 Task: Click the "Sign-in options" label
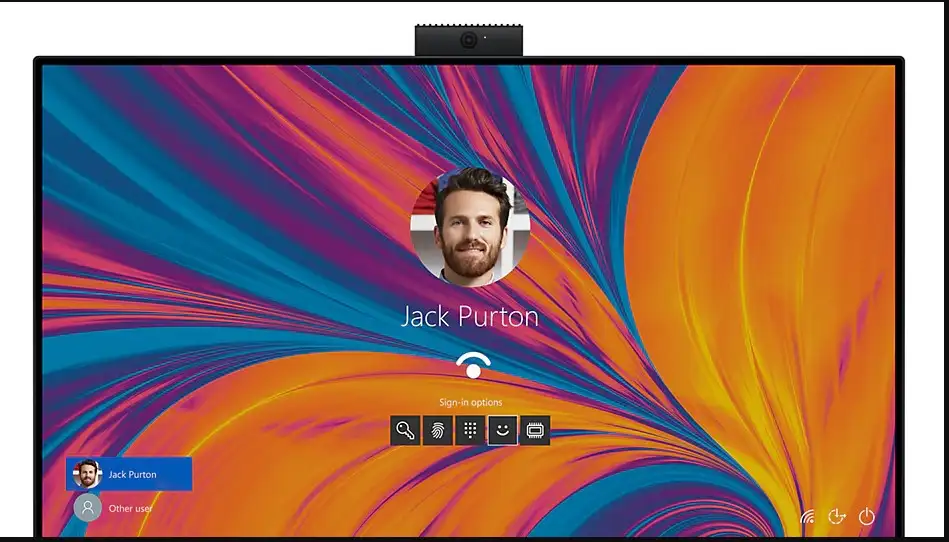(470, 402)
